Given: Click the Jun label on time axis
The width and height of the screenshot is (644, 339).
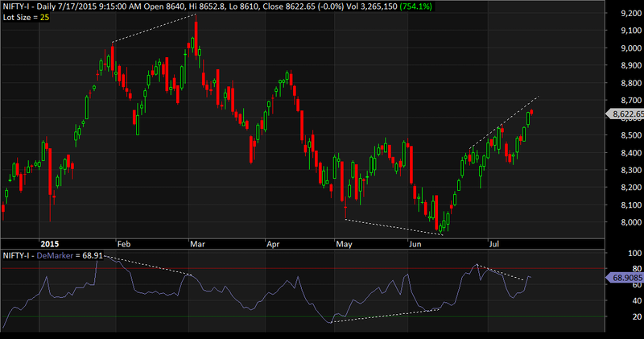Looking at the screenshot, I should pos(415,244).
